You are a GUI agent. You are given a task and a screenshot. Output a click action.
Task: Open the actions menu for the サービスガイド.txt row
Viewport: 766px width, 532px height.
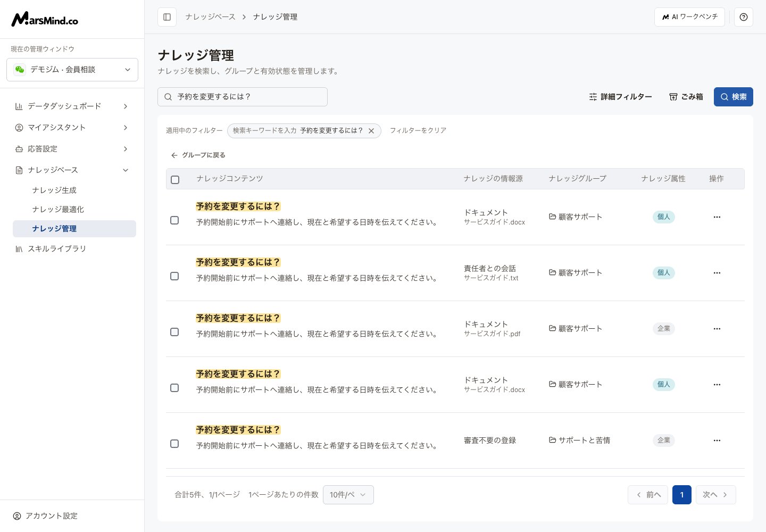coord(717,273)
